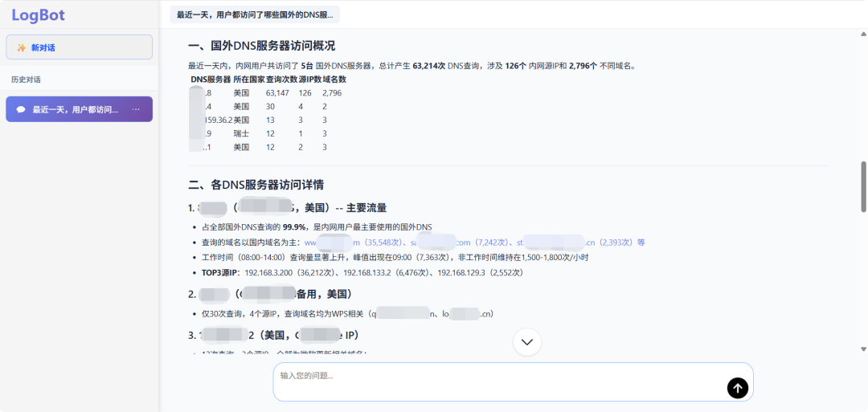Click the scroll-down arrow of the chat scrollbar
868x412 pixels.
tap(863, 349)
